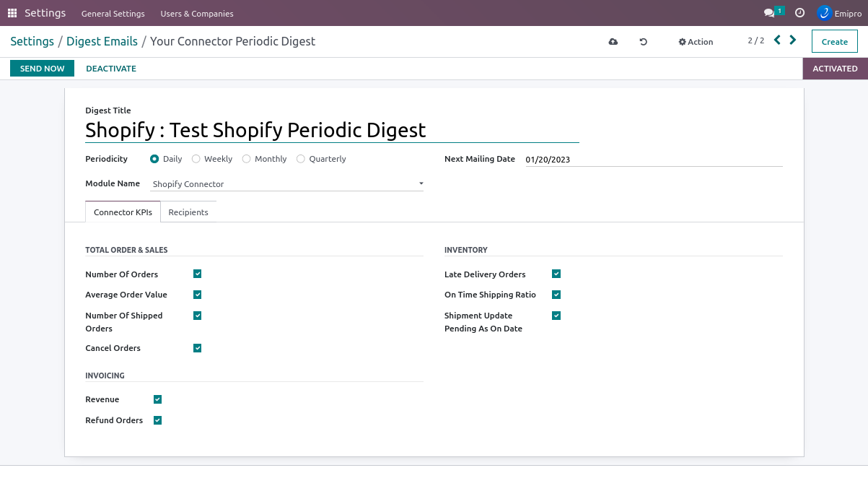Edit the Digest Title field
The width and height of the screenshot is (868, 499).
pos(332,131)
